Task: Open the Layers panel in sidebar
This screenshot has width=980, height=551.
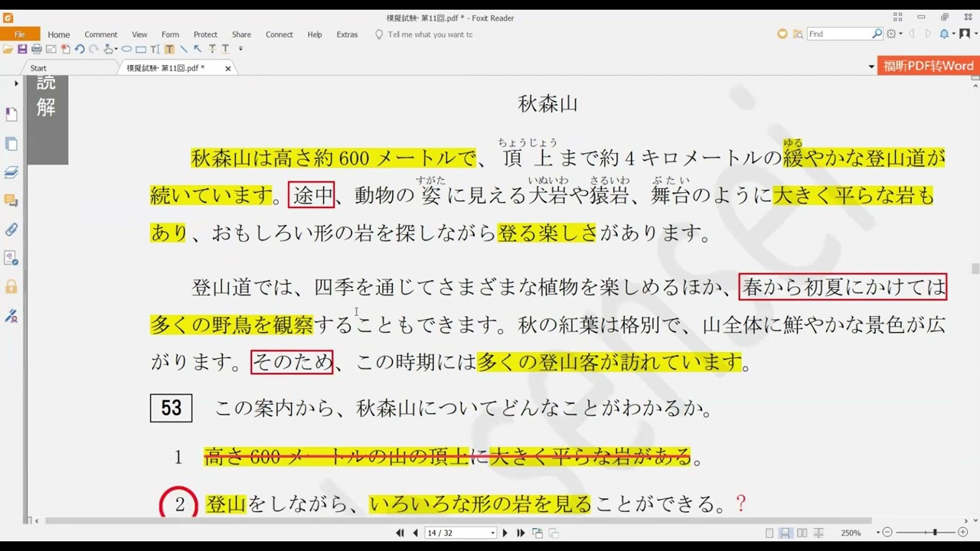Action: pyautogui.click(x=11, y=172)
